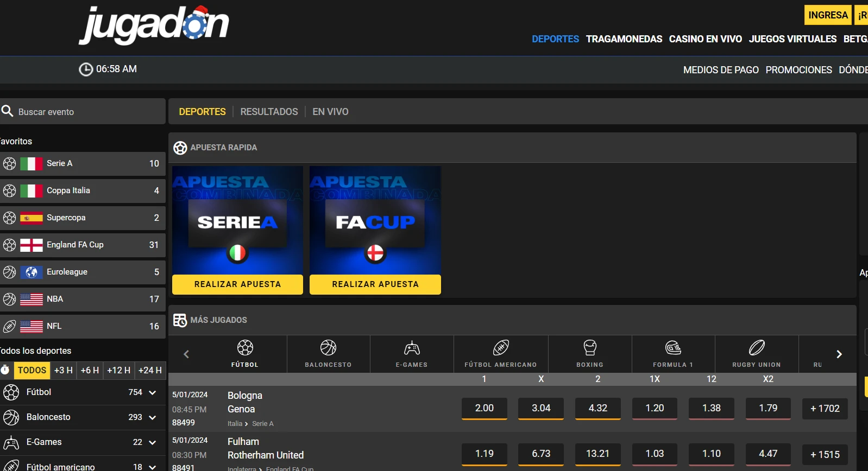Expand the Baloncesto sidebar category
Image resolution: width=868 pixels, height=471 pixels.
click(x=153, y=418)
